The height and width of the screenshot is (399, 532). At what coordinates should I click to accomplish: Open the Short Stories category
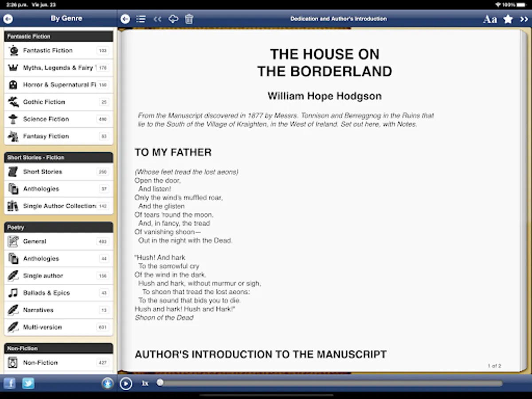tap(59, 172)
